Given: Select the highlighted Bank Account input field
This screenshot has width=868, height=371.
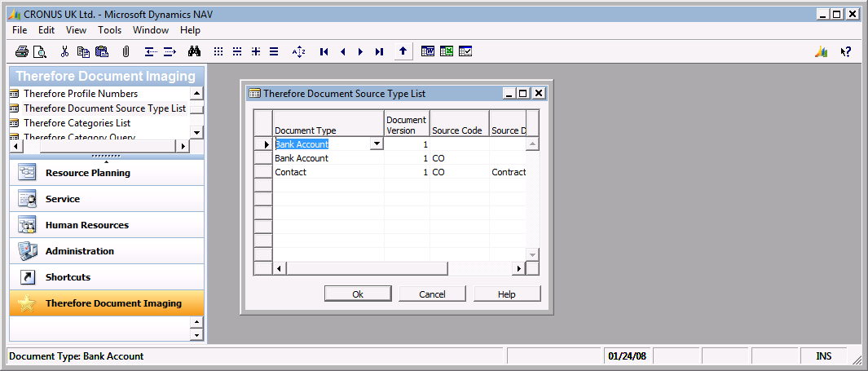Looking at the screenshot, I should pyautogui.click(x=321, y=144).
